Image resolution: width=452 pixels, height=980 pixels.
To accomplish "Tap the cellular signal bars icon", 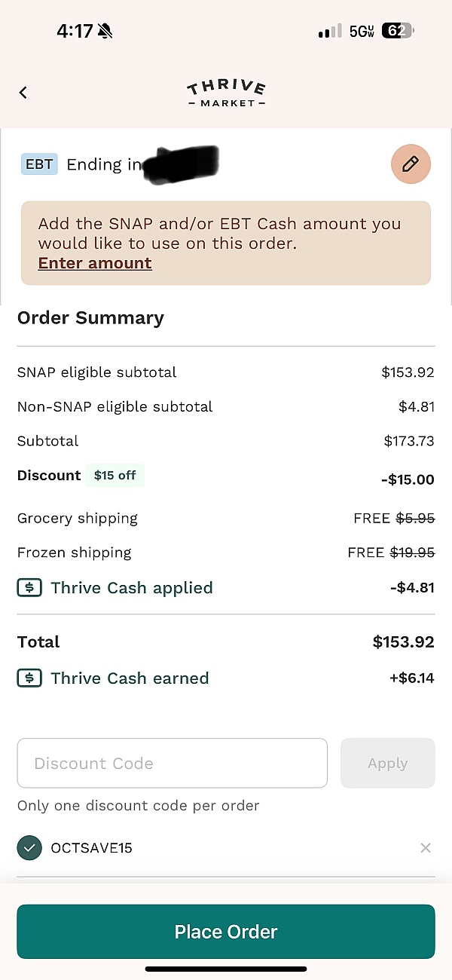I will point(329,32).
